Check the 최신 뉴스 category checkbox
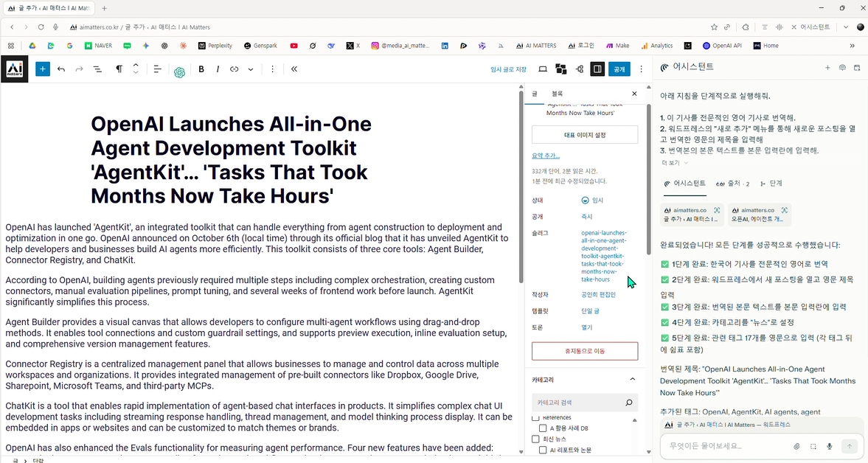The image size is (868, 463). (536, 439)
